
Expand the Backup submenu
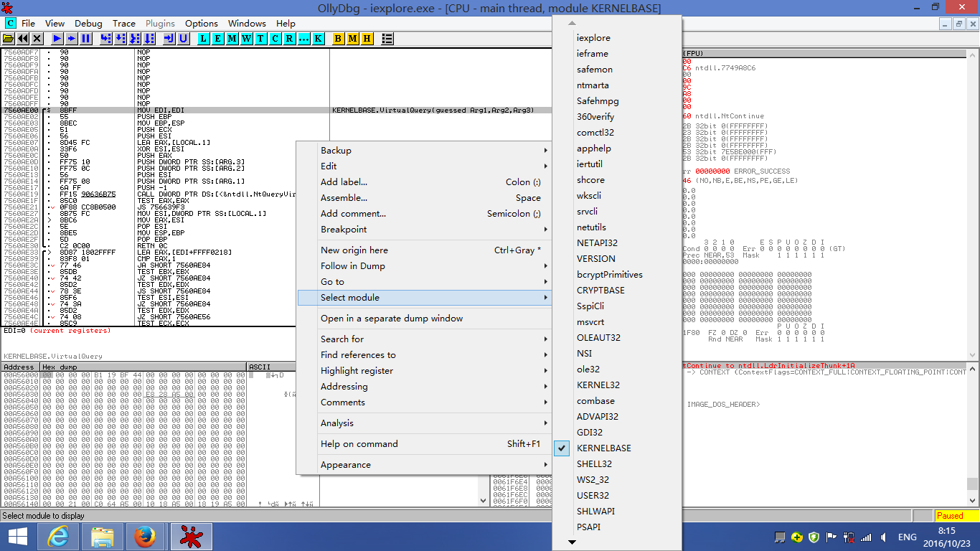point(425,151)
